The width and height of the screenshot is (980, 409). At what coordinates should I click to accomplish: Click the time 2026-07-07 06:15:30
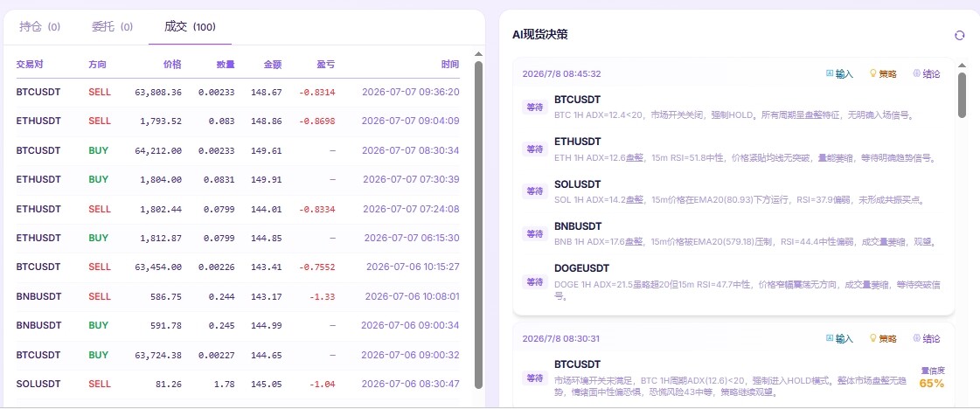point(412,238)
